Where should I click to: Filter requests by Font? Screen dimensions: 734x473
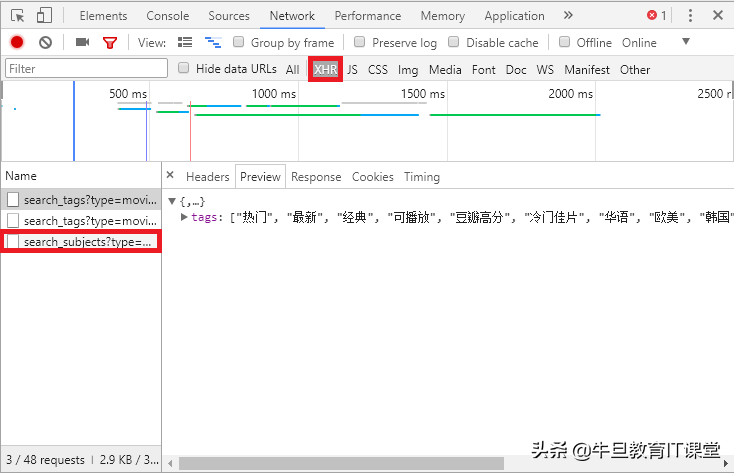(484, 69)
